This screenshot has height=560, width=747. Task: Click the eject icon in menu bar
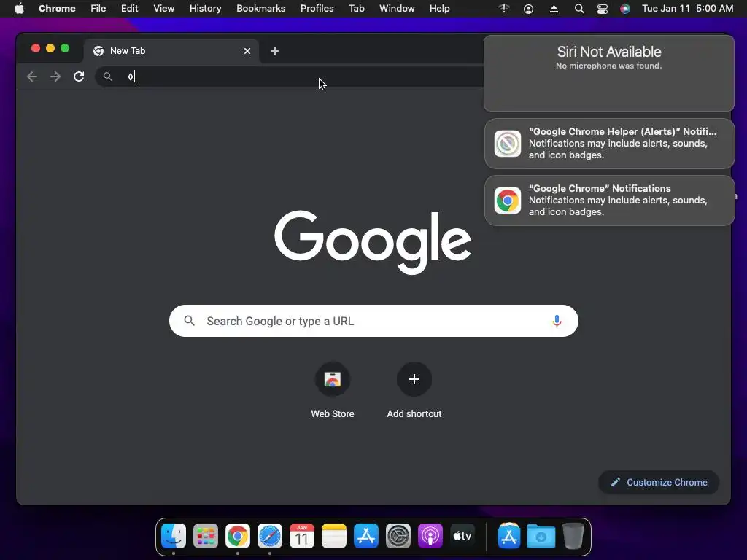pyautogui.click(x=554, y=9)
